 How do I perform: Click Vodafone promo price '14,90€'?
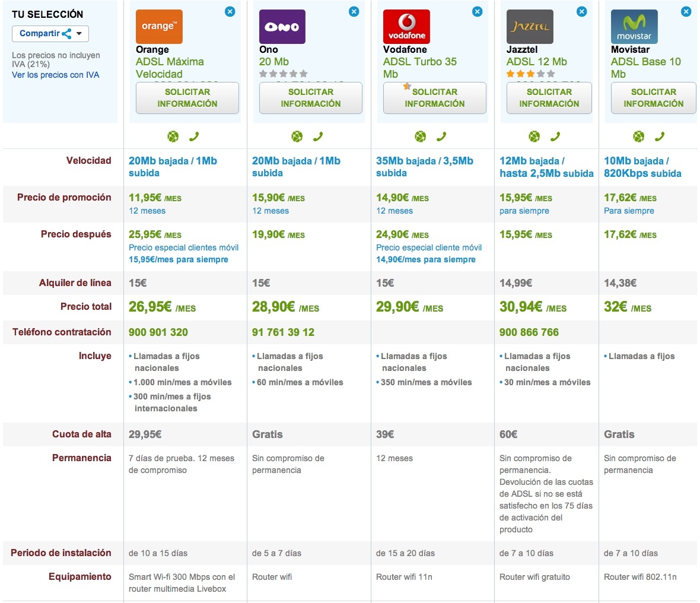pos(392,198)
